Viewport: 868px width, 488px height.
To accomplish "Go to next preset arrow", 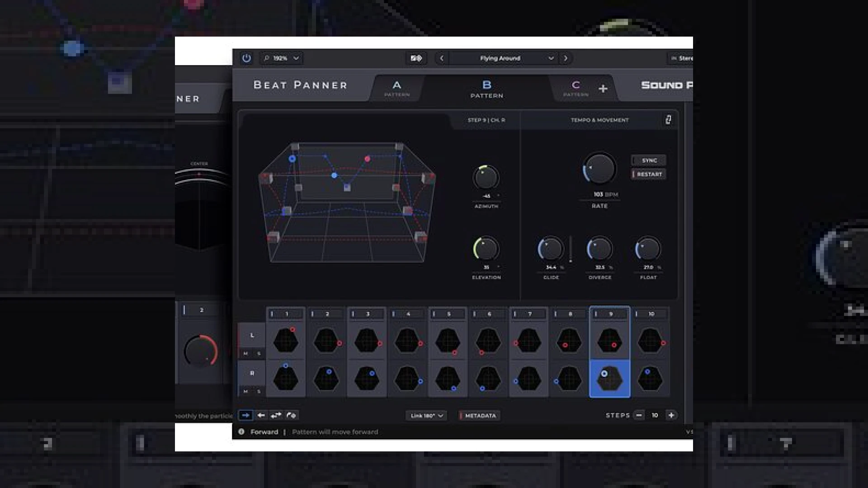I will pyautogui.click(x=566, y=58).
